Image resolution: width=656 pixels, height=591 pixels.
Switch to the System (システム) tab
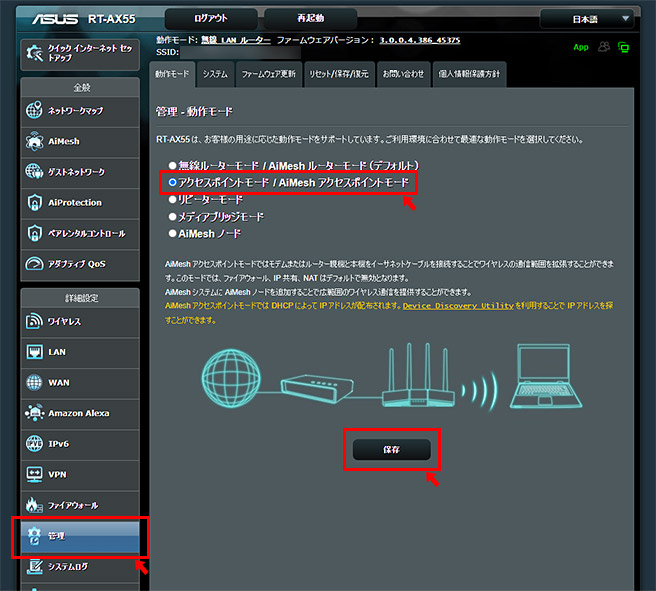pos(214,74)
